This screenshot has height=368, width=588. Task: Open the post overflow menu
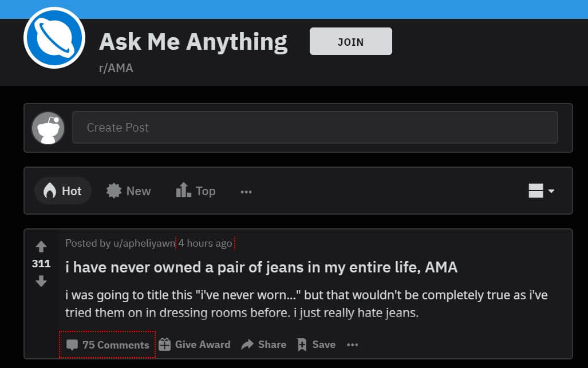[352, 345]
